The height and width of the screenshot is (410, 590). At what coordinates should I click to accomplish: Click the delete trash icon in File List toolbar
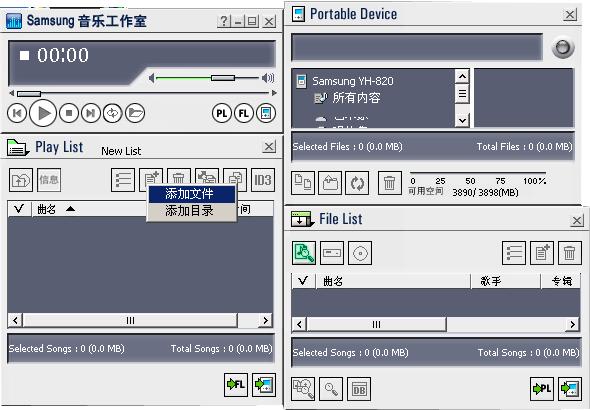(x=570, y=253)
